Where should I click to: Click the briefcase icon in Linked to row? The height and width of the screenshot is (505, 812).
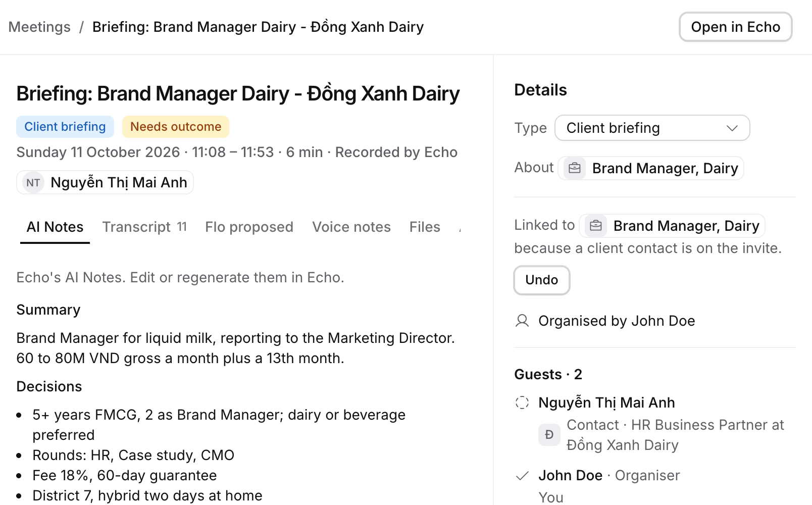pyautogui.click(x=596, y=226)
